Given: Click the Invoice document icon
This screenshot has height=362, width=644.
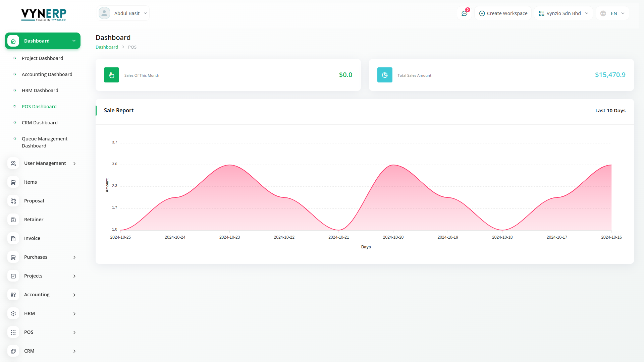Looking at the screenshot, I should coord(13,238).
